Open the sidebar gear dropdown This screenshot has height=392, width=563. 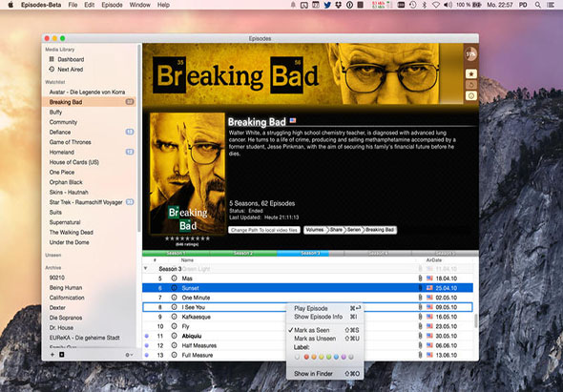129,355
